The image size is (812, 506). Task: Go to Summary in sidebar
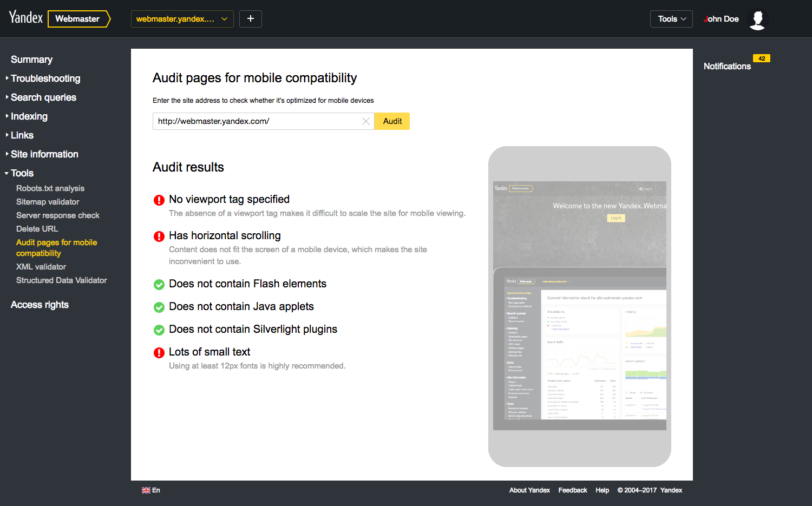point(31,60)
